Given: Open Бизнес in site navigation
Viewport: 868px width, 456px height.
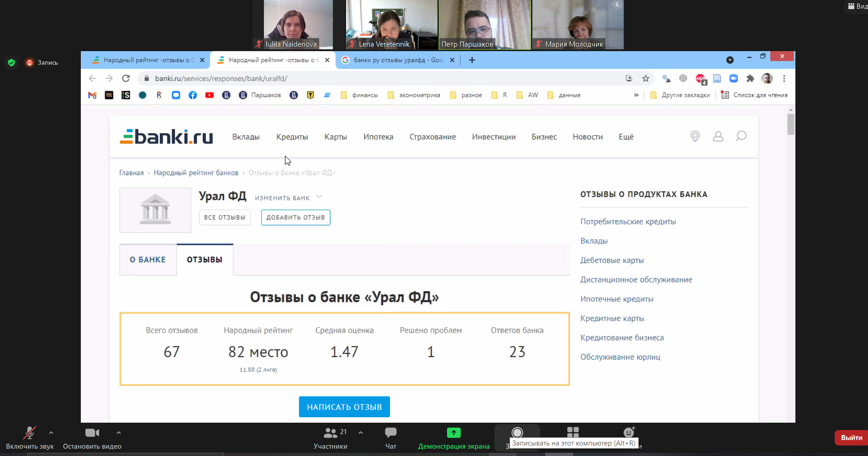Looking at the screenshot, I should (x=544, y=137).
